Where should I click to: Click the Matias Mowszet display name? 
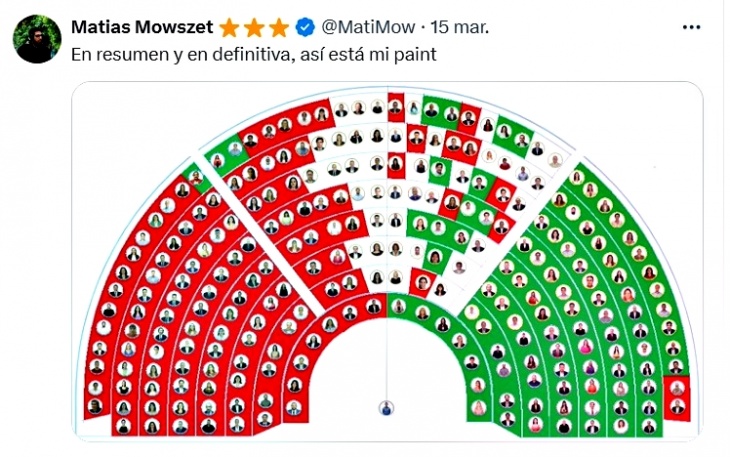pos(142,27)
